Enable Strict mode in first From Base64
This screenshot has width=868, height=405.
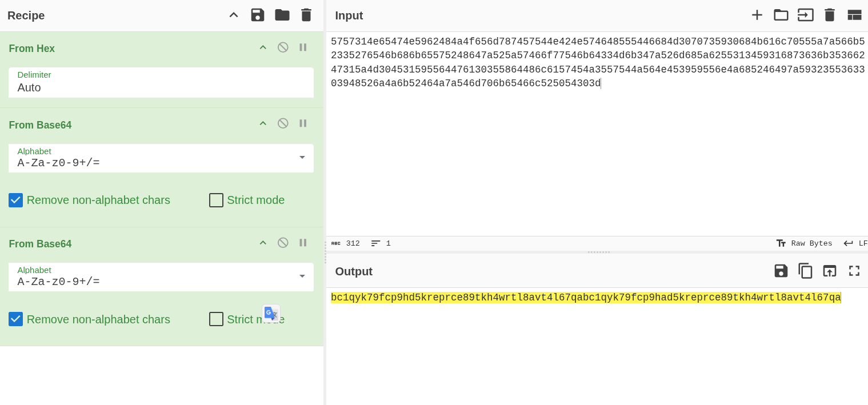click(216, 201)
